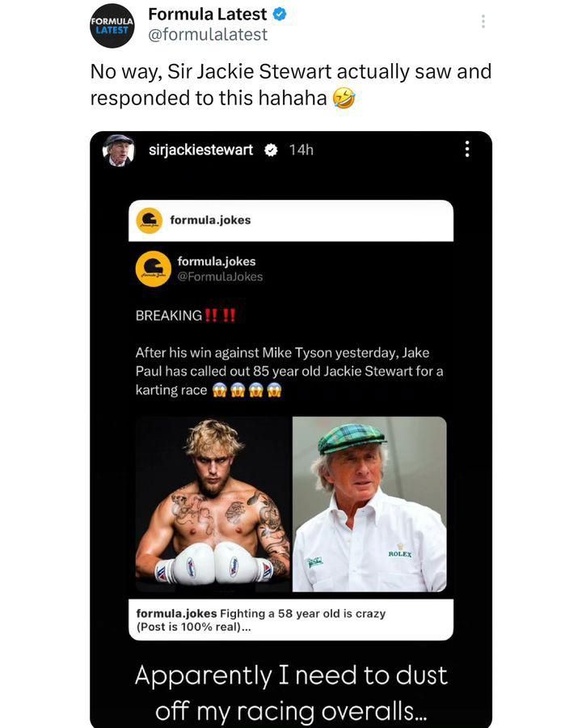Image resolution: width=582 pixels, height=728 pixels.
Task: Open the Formula Latest profile avatar
Action: [112, 26]
